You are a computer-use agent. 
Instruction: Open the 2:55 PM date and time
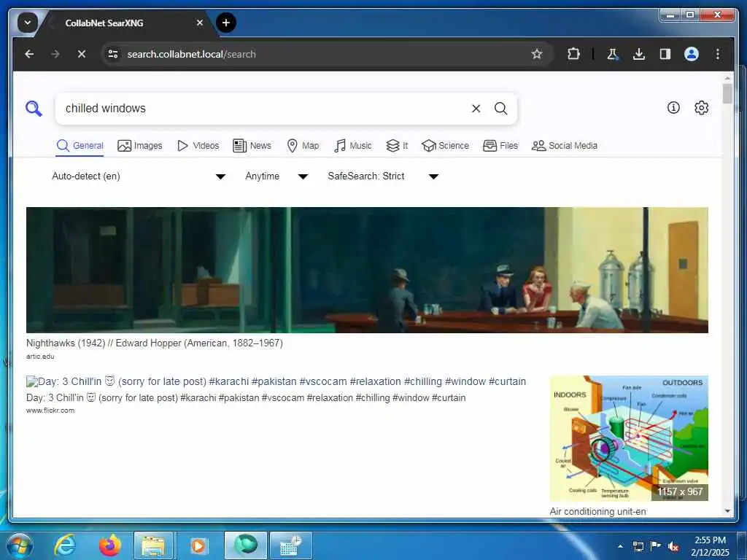710,546
